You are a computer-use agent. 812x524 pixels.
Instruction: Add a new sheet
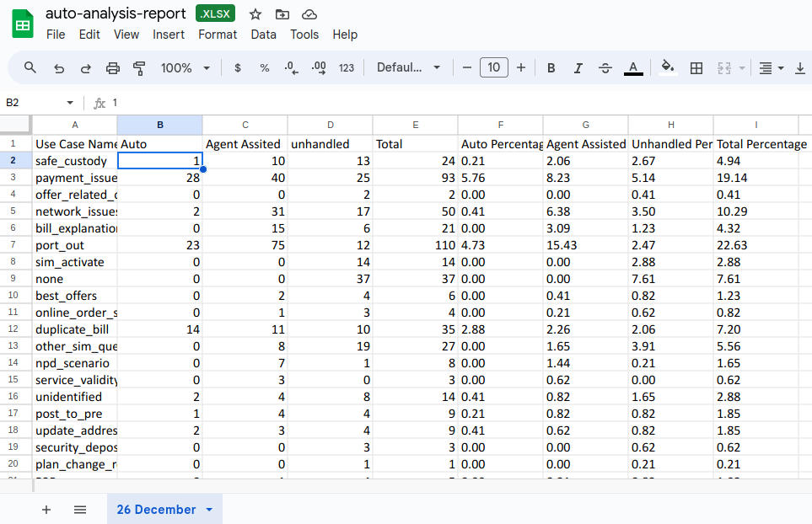click(46, 510)
